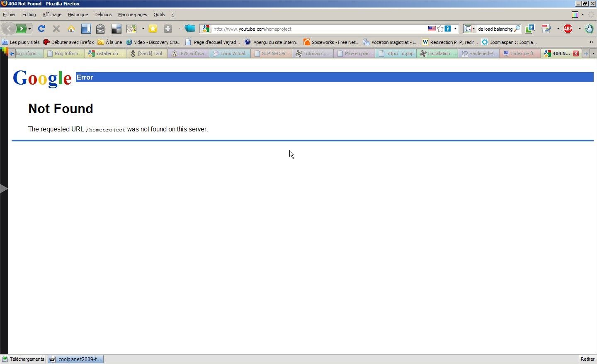Bookmark this page with the star outline
The height and width of the screenshot is (364, 597).
click(x=440, y=29)
